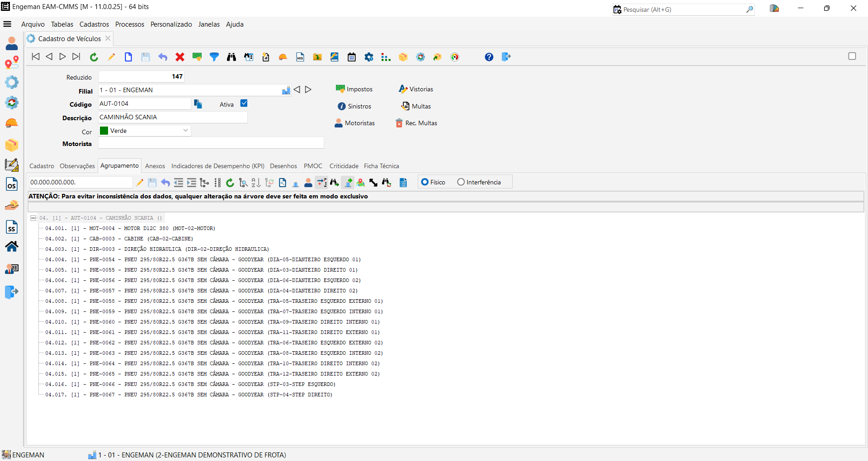Open the Cor dropdown showing Verde

tap(185, 131)
